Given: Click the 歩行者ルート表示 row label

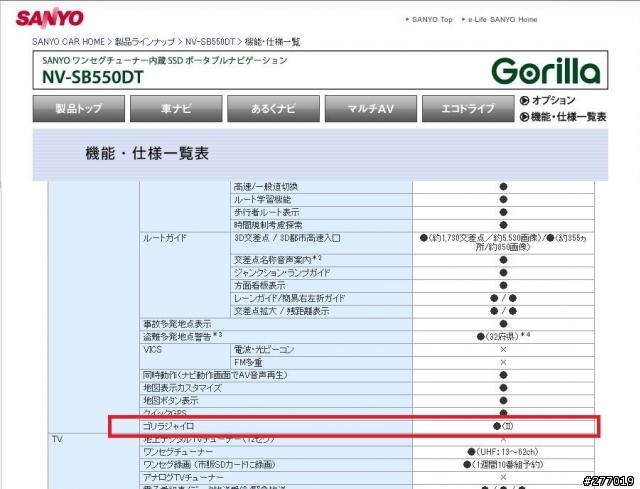Looking at the screenshot, I should [266, 212].
